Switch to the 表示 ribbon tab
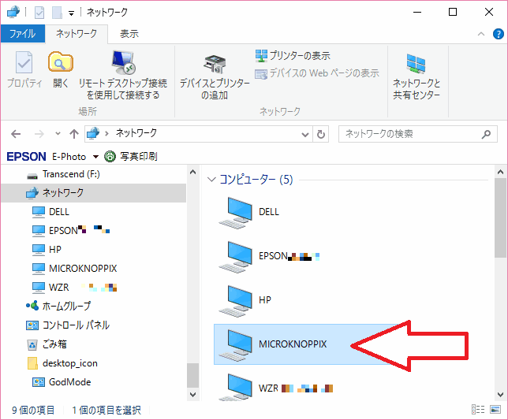Image resolution: width=508 pixels, height=420 pixels. 129,34
